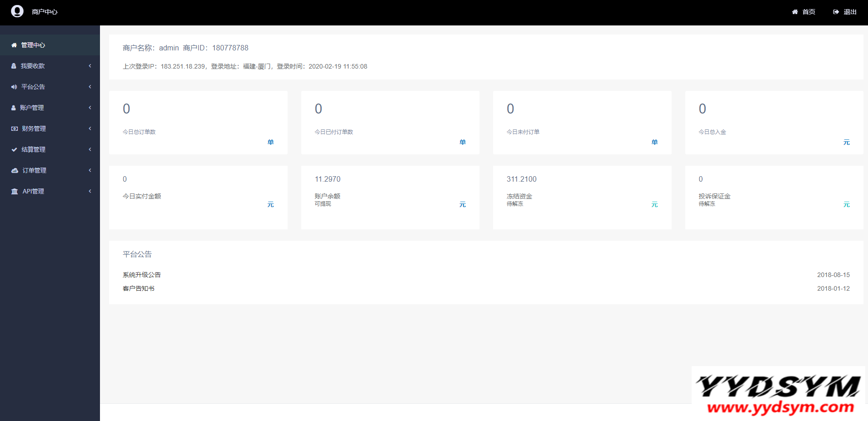Click the lock icon beside 我要收款
The width and height of the screenshot is (868, 421).
click(x=14, y=66)
